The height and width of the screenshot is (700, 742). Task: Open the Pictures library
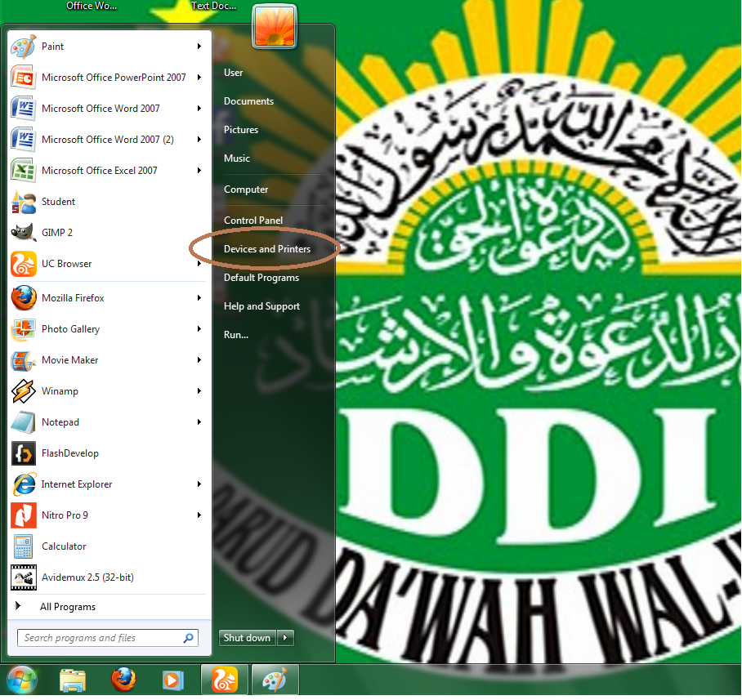coord(241,130)
